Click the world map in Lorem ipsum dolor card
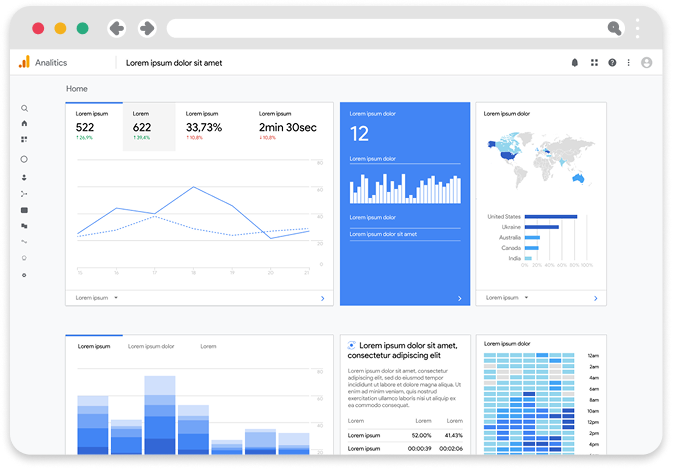The width and height of the screenshot is (673, 469). [x=541, y=160]
